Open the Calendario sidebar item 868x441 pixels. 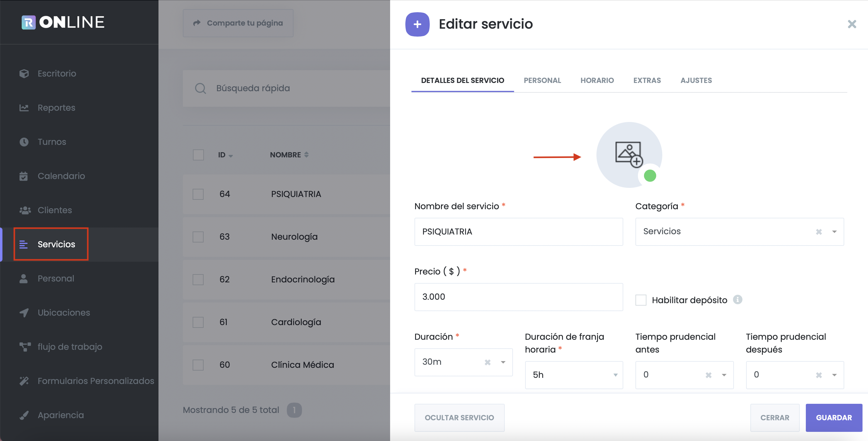pos(61,176)
